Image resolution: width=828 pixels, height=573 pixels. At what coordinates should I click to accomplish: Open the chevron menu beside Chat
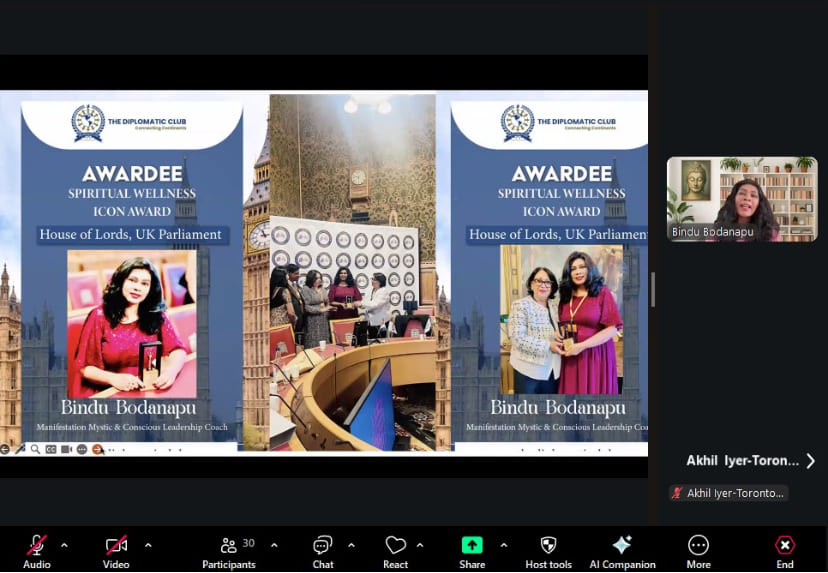coord(351,545)
